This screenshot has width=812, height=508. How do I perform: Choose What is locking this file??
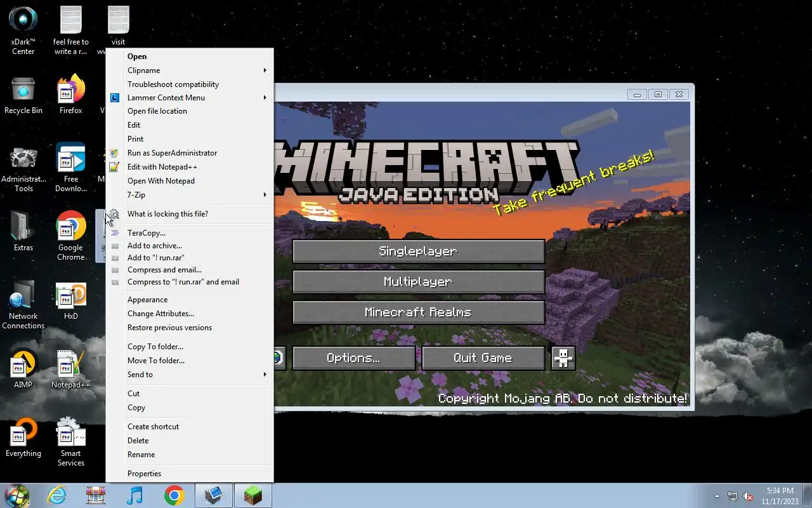(x=190, y=214)
